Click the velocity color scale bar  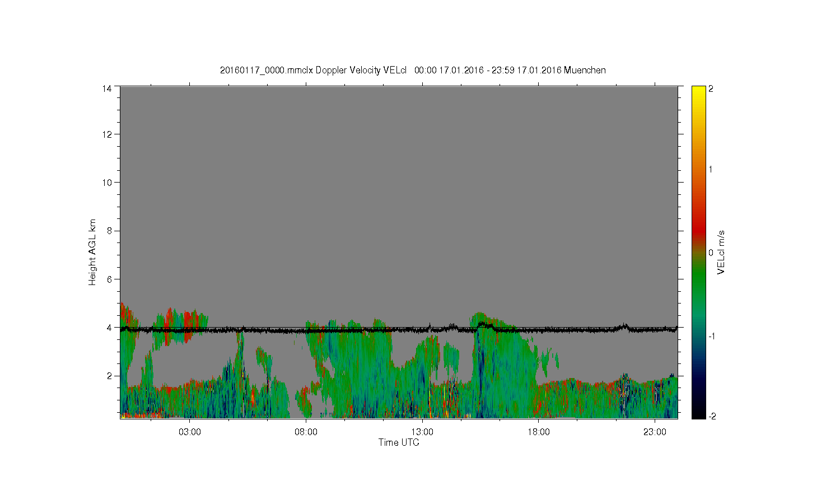pos(698,252)
